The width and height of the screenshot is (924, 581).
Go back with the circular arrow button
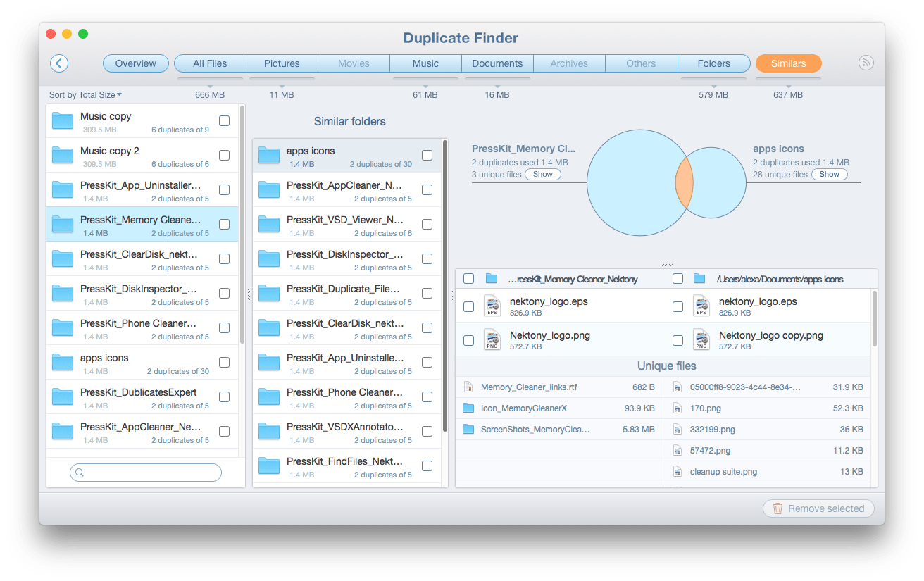pyautogui.click(x=59, y=63)
